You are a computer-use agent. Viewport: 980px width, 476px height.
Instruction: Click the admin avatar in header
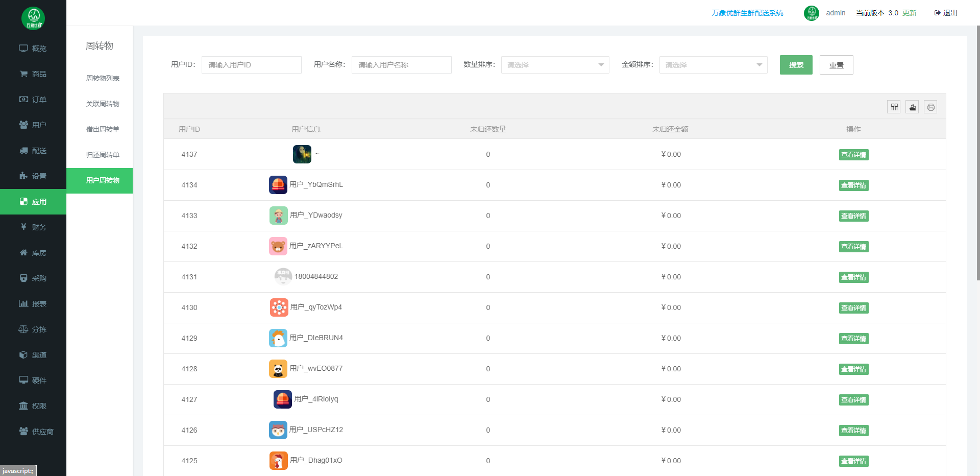[812, 13]
